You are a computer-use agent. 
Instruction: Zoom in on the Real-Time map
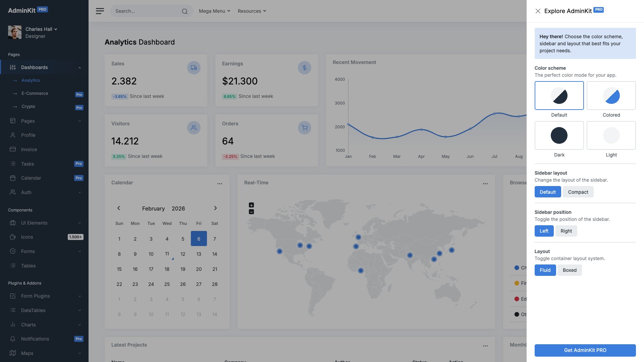point(251,205)
